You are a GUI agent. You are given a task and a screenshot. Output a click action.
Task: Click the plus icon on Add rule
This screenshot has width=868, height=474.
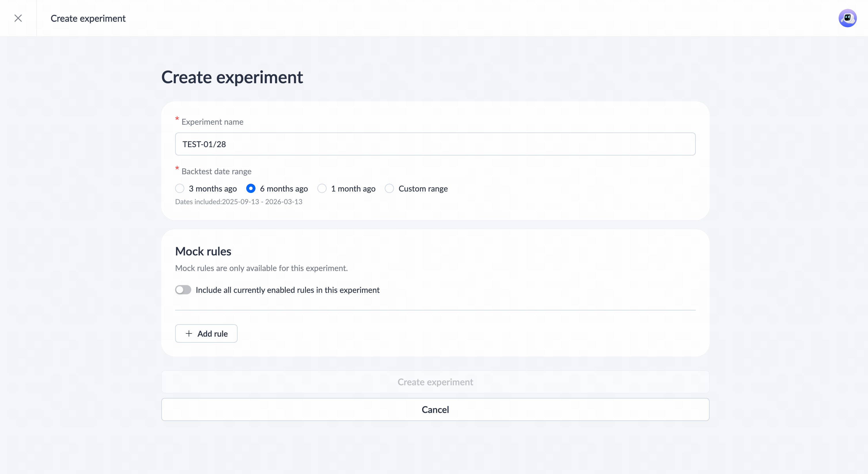click(x=189, y=333)
